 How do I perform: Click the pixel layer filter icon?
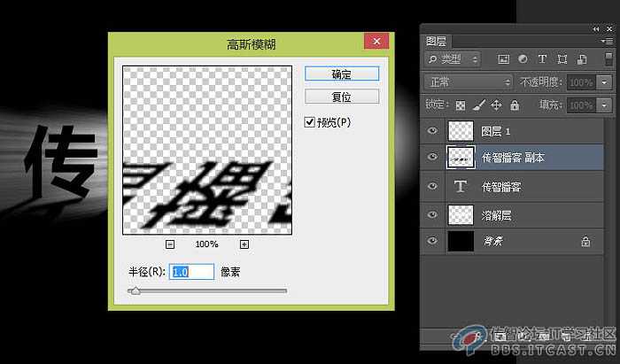pos(504,59)
